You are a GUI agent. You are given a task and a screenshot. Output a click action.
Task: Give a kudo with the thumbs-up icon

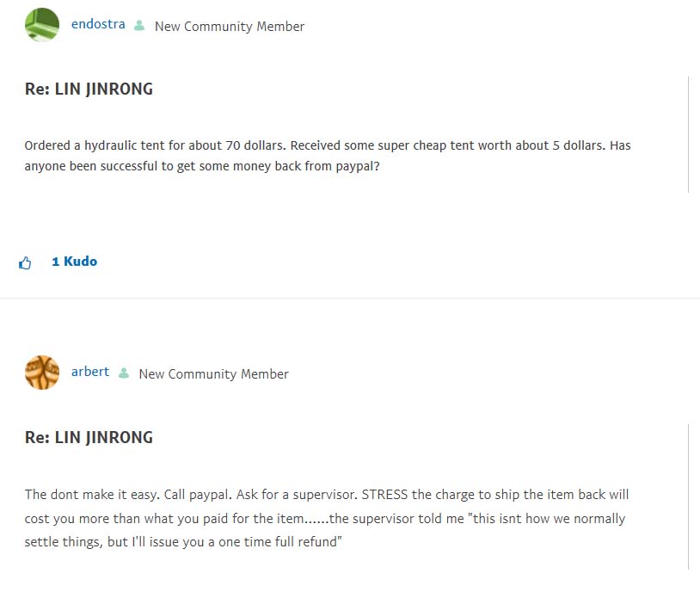tap(25, 262)
